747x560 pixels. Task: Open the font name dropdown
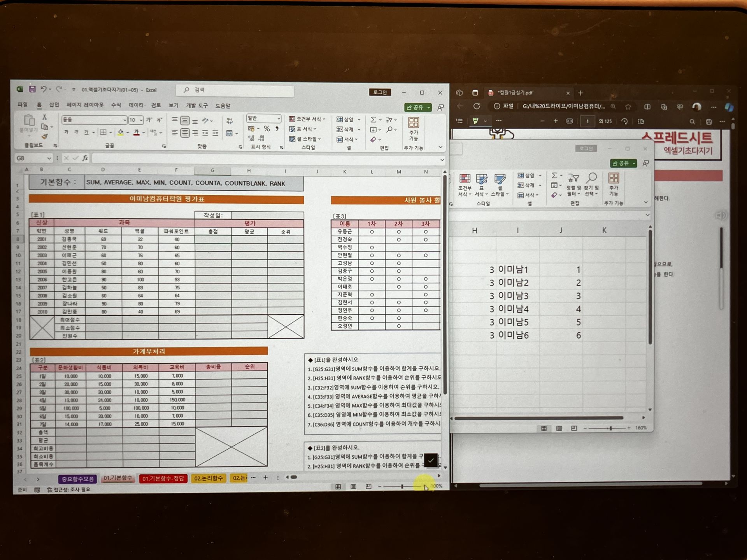tap(124, 120)
